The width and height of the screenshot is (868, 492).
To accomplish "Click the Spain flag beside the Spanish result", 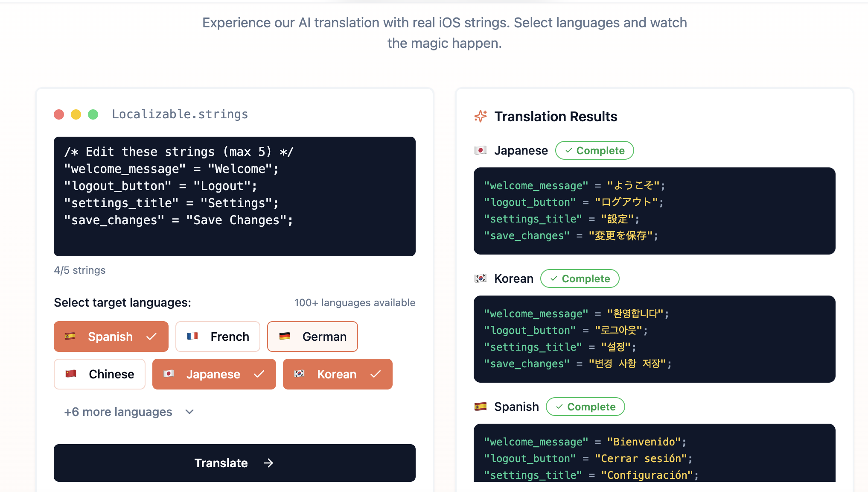I will [x=481, y=407].
